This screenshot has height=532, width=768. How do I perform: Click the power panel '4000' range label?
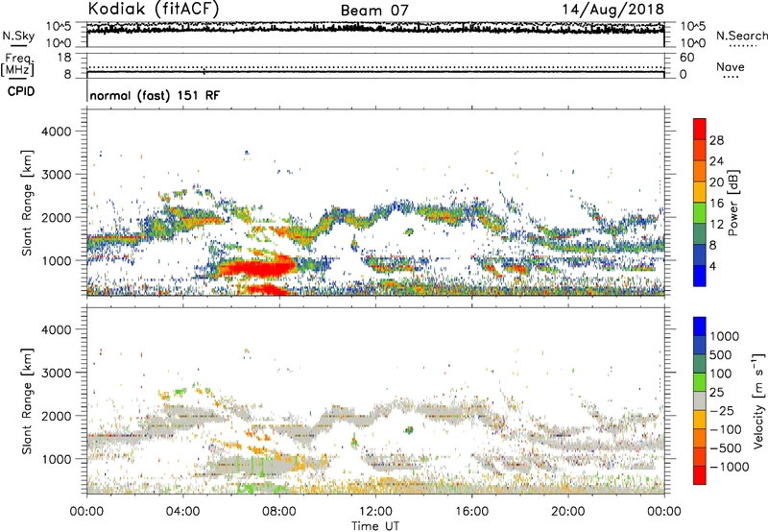coord(56,132)
